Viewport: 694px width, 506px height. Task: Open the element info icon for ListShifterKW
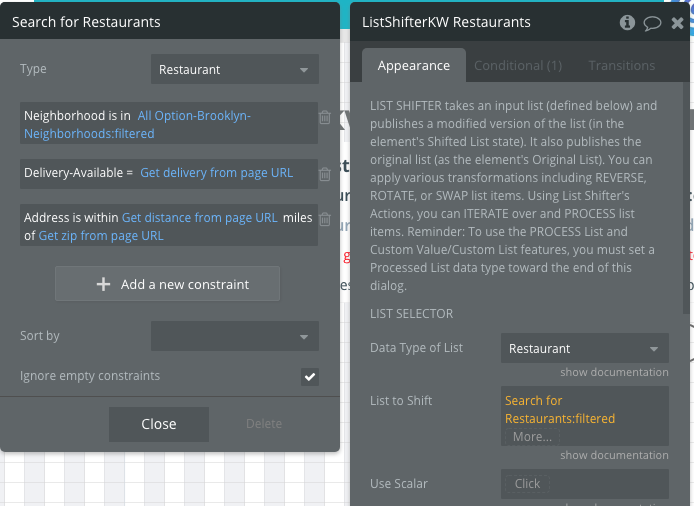pyautogui.click(x=628, y=22)
